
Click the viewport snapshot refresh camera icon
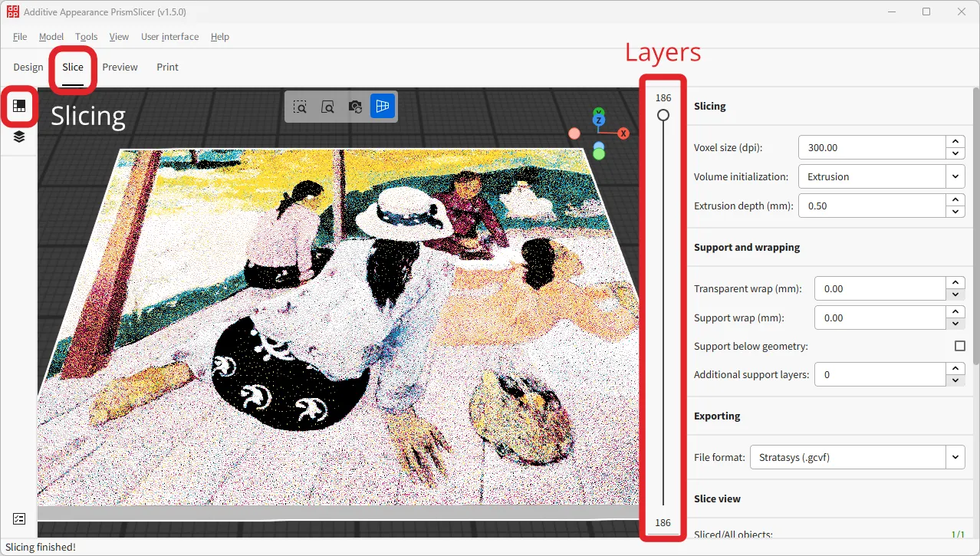(x=354, y=107)
